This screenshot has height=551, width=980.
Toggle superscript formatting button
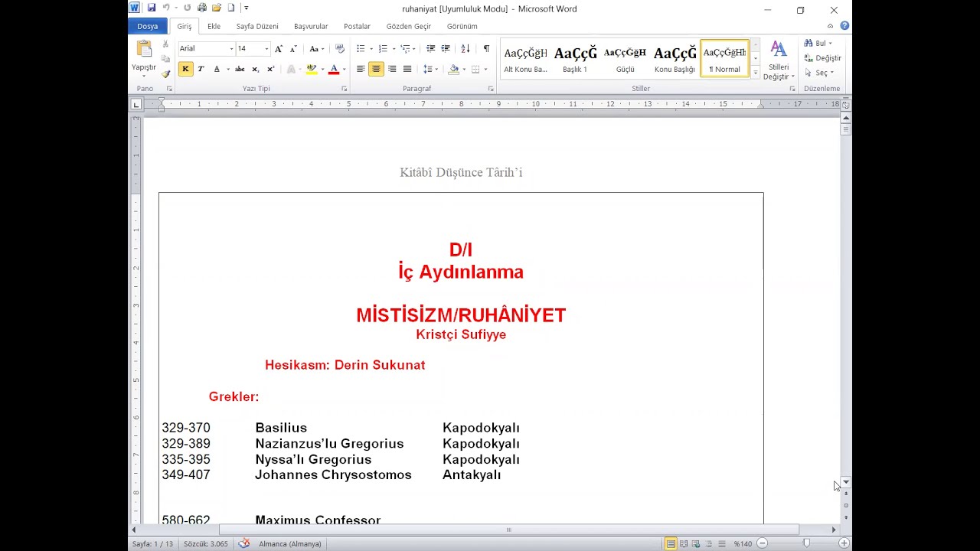(270, 69)
